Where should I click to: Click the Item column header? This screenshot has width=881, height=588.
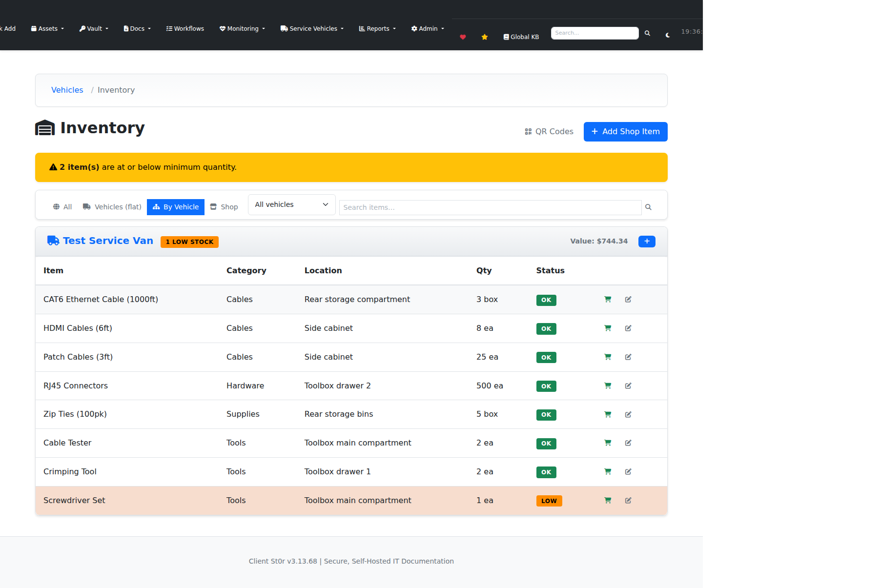click(53, 271)
